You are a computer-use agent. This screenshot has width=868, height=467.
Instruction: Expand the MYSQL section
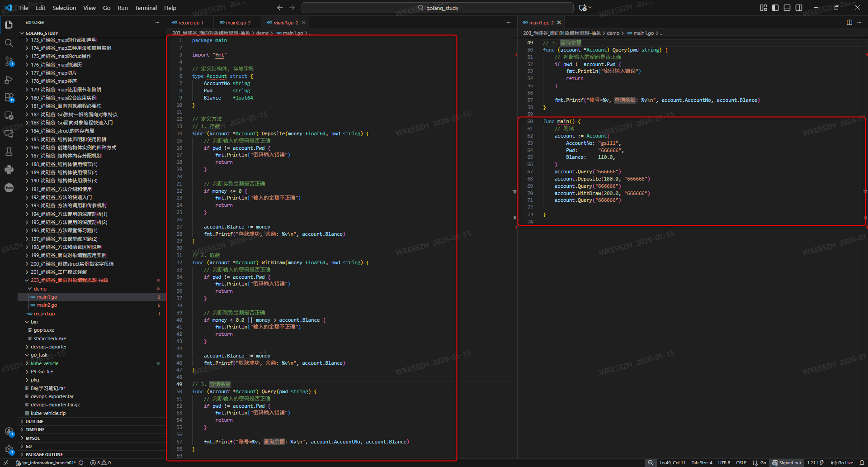click(33, 438)
